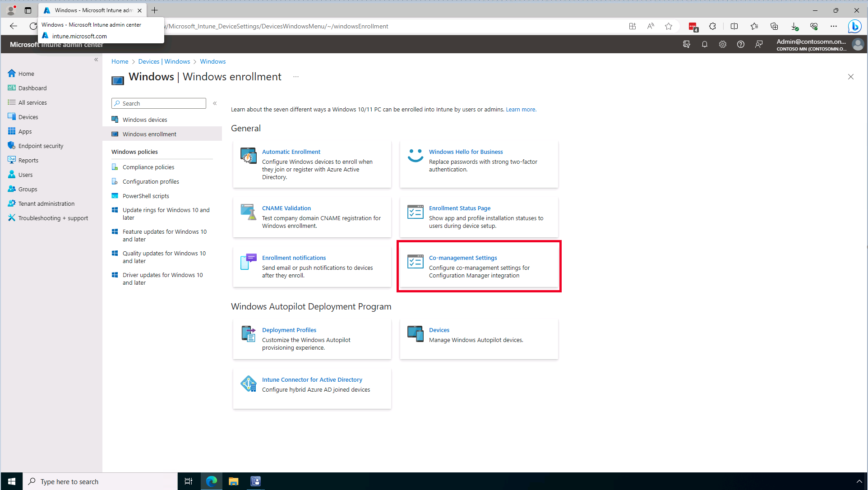Click the blade Search field

(159, 103)
